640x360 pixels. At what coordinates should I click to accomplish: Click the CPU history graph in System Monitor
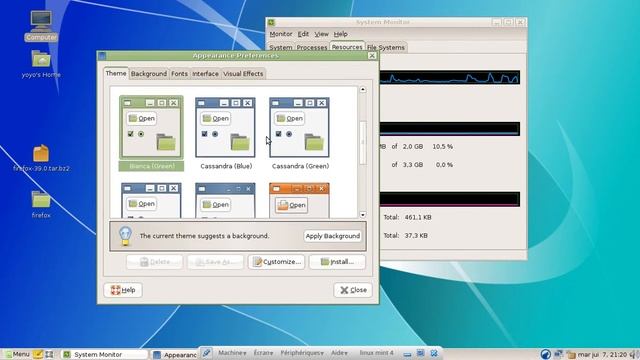[449, 77]
